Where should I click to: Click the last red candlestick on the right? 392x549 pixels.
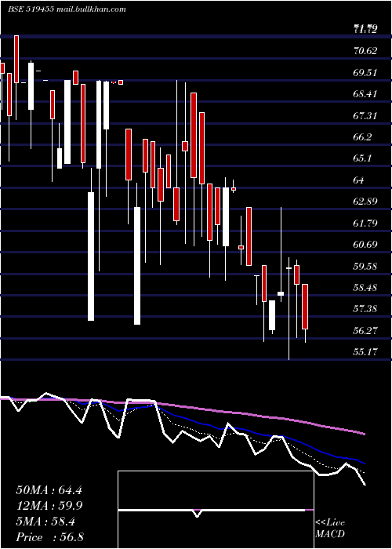(x=305, y=307)
